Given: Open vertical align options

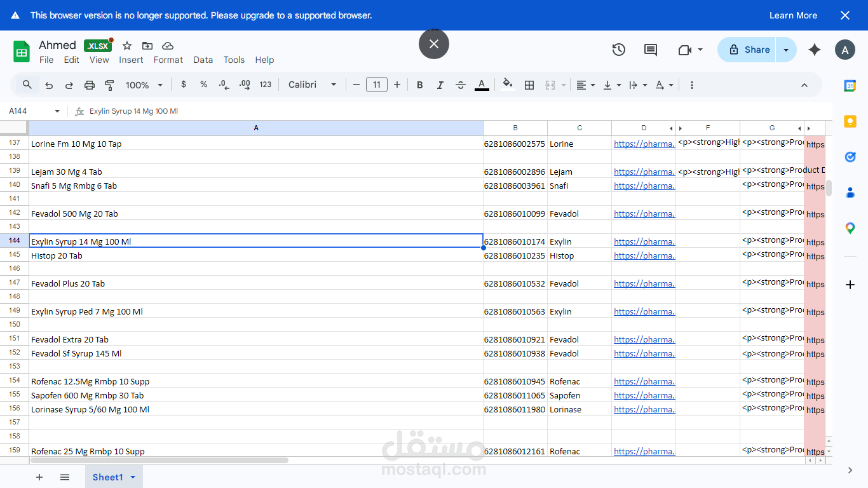Looking at the screenshot, I should pyautogui.click(x=612, y=85).
